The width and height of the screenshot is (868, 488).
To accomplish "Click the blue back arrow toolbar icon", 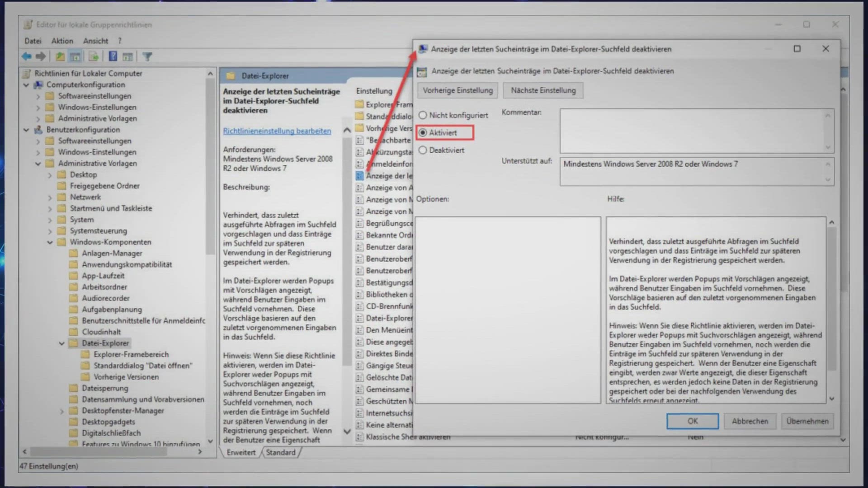I will coord(26,56).
